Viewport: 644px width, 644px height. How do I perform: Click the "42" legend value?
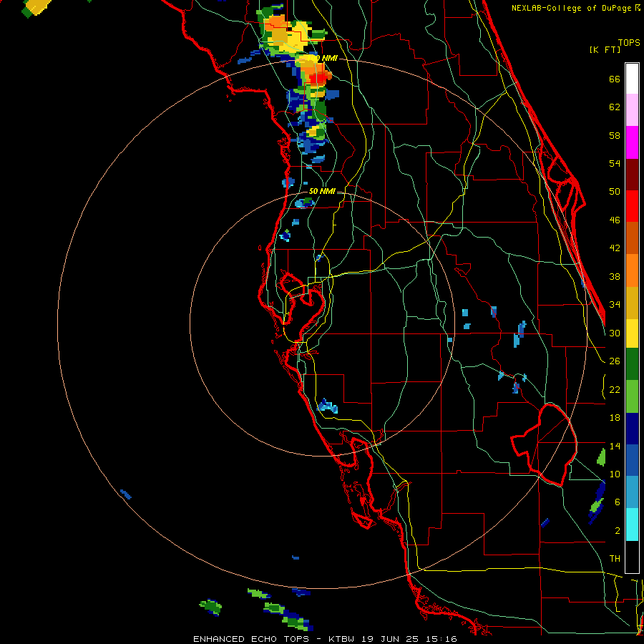[615, 248]
